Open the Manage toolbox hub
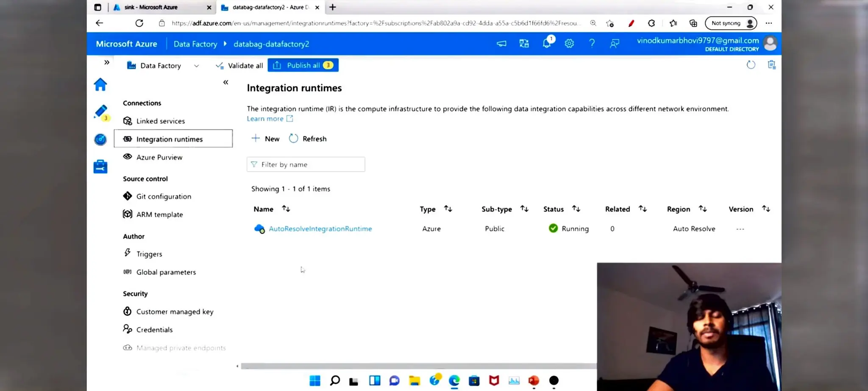Viewport: 868px width, 391px height. pos(100,166)
